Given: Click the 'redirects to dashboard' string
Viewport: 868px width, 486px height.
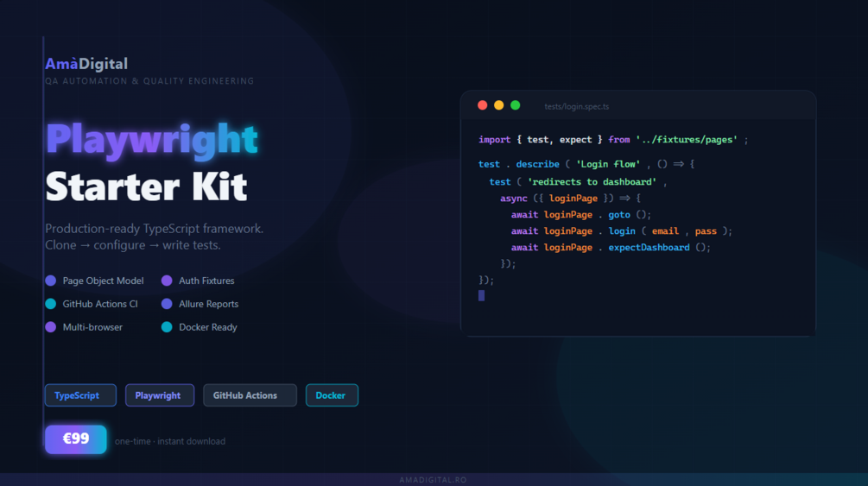Looking at the screenshot, I should (592, 181).
